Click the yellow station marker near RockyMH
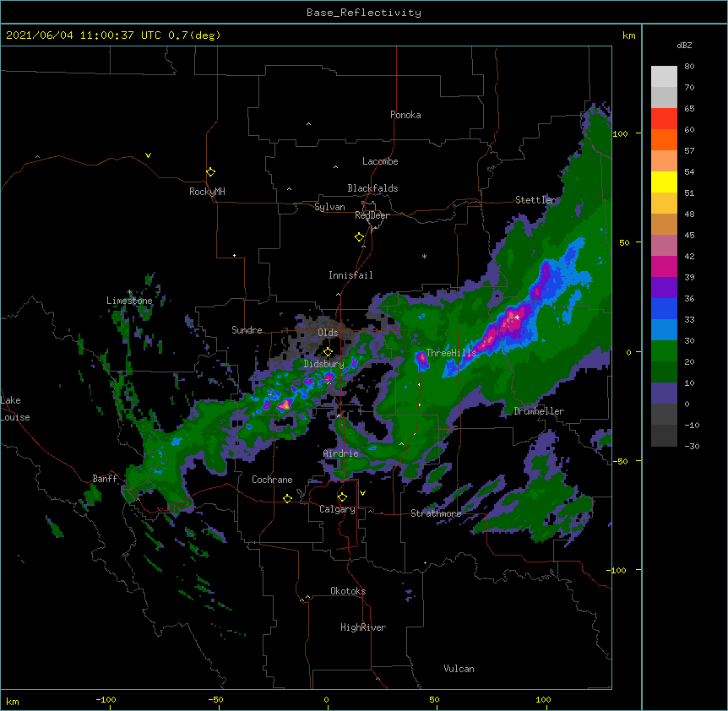Screen dimensions: 728x711 [x=210, y=171]
